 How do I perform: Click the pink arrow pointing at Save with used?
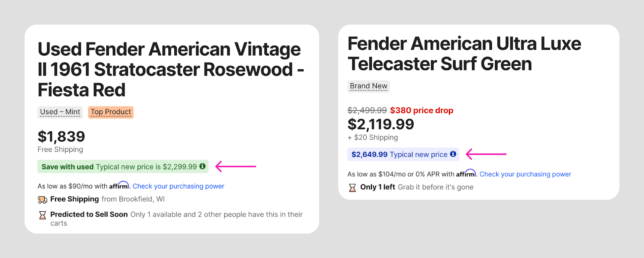point(235,166)
